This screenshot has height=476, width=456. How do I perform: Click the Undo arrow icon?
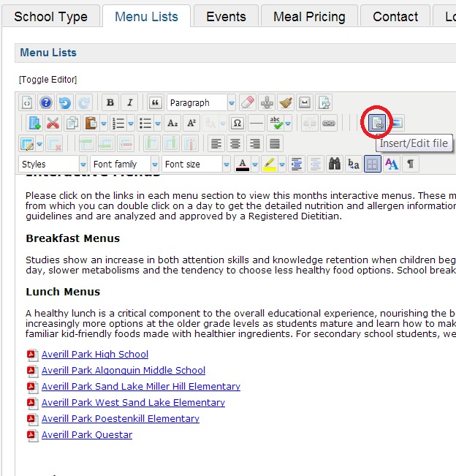(x=64, y=103)
